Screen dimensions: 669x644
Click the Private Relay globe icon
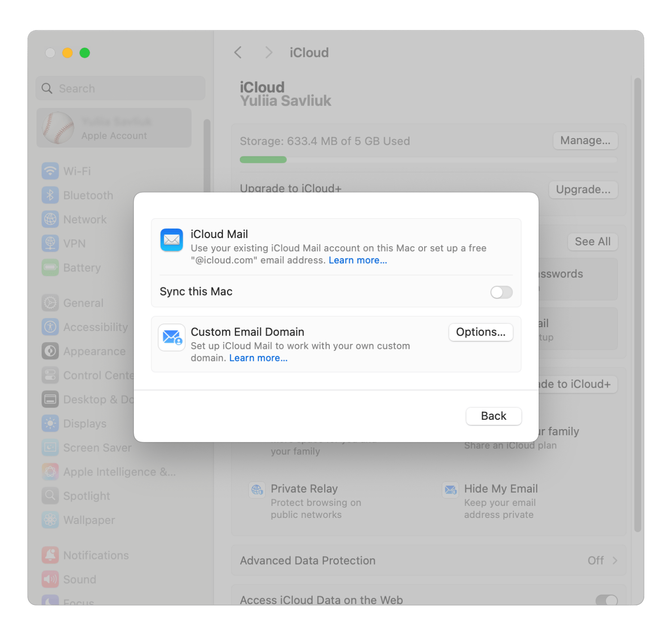click(x=257, y=490)
